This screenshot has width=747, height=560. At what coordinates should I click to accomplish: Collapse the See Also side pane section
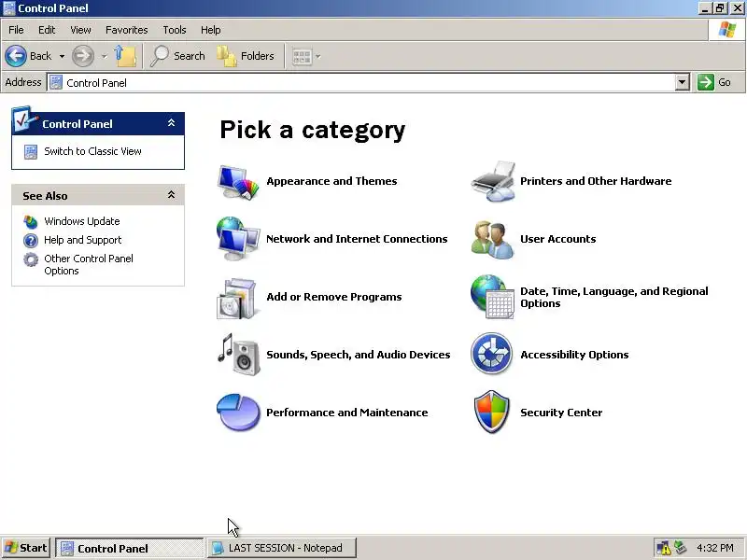pyautogui.click(x=171, y=195)
